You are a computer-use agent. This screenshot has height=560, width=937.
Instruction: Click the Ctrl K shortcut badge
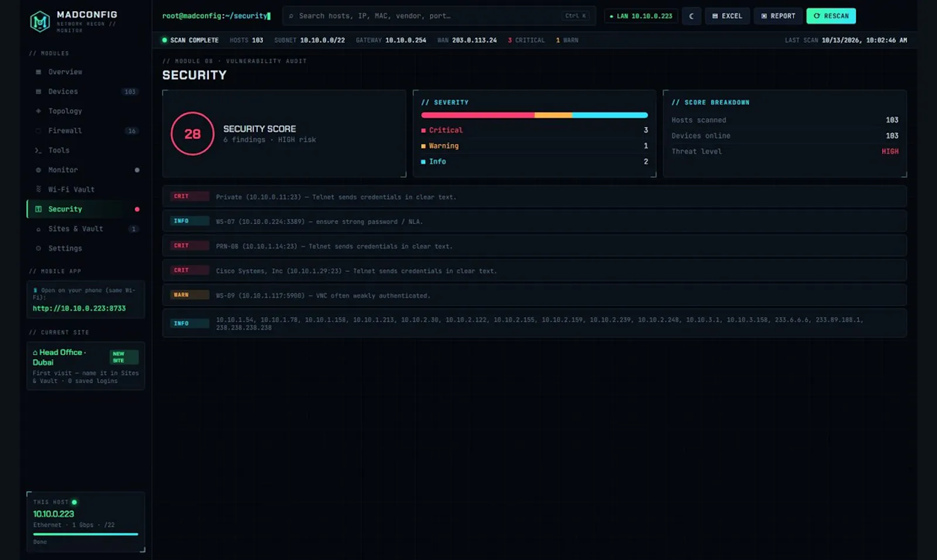pyautogui.click(x=576, y=16)
